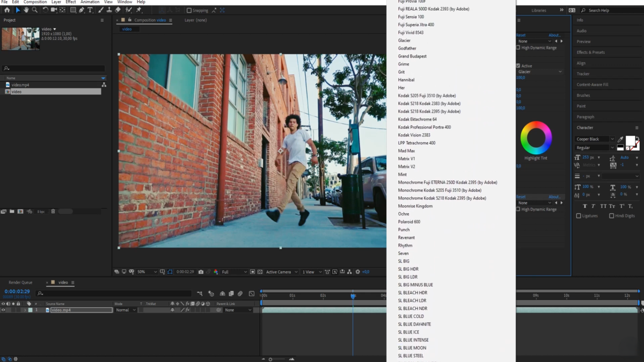Open the composition flowchart icon in viewer

tap(349, 272)
